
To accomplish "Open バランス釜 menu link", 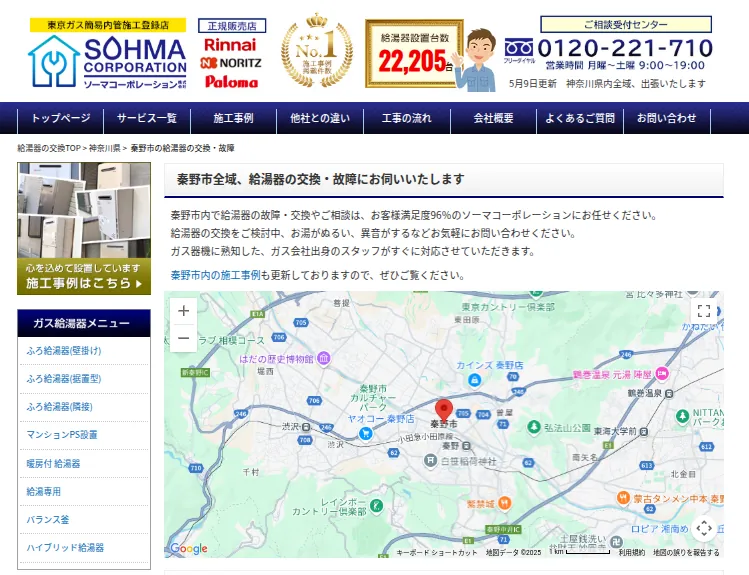I will point(48,520).
